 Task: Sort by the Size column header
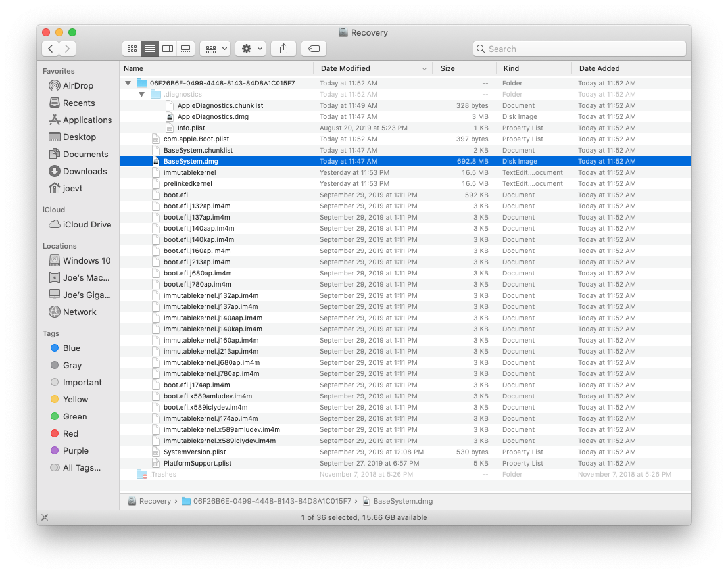464,68
